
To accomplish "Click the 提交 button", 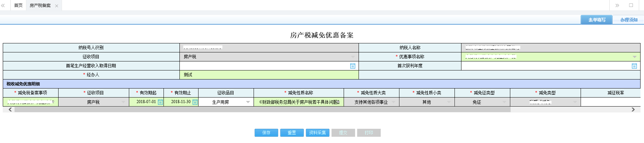I will coord(343,133).
